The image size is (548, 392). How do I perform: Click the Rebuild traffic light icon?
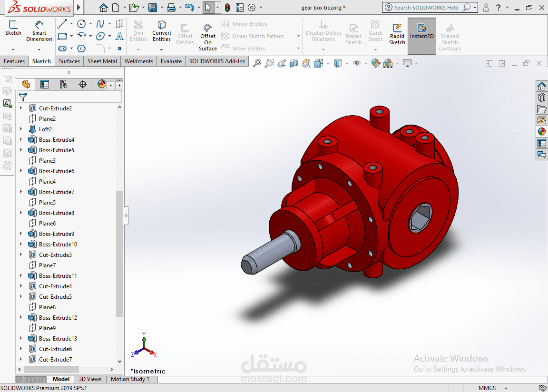click(x=227, y=7)
